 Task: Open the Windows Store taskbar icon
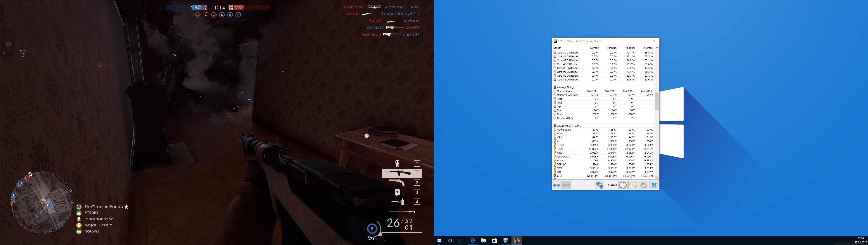tap(494, 240)
